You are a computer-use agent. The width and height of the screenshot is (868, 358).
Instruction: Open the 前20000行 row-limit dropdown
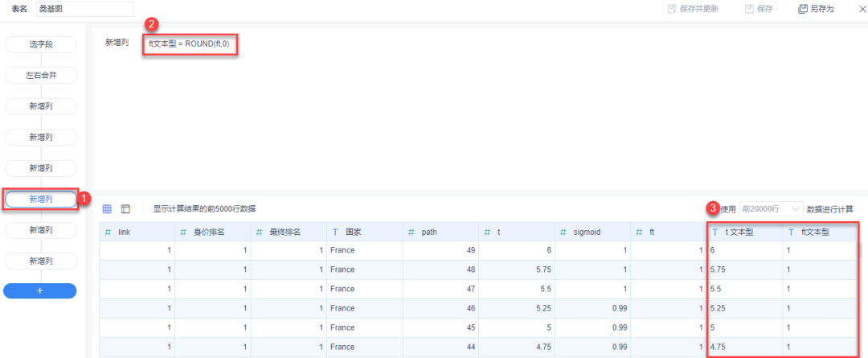click(x=771, y=209)
